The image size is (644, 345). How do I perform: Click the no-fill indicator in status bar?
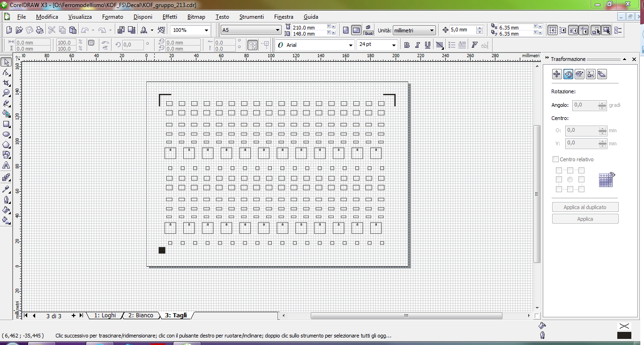(624, 326)
